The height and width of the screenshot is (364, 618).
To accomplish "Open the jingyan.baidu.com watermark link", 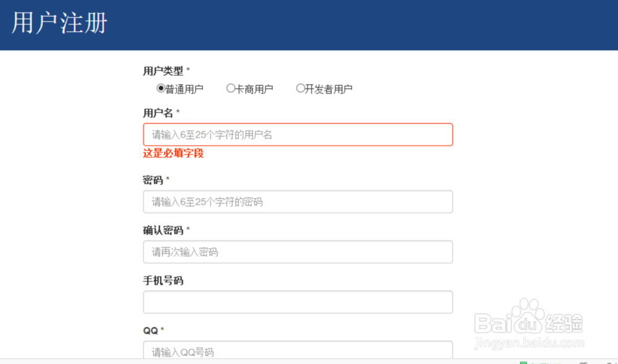I will pyautogui.click(x=529, y=342).
